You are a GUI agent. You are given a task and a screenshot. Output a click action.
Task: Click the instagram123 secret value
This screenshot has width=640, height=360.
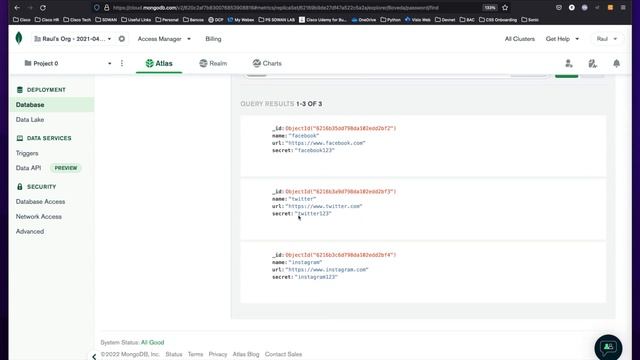click(316, 277)
